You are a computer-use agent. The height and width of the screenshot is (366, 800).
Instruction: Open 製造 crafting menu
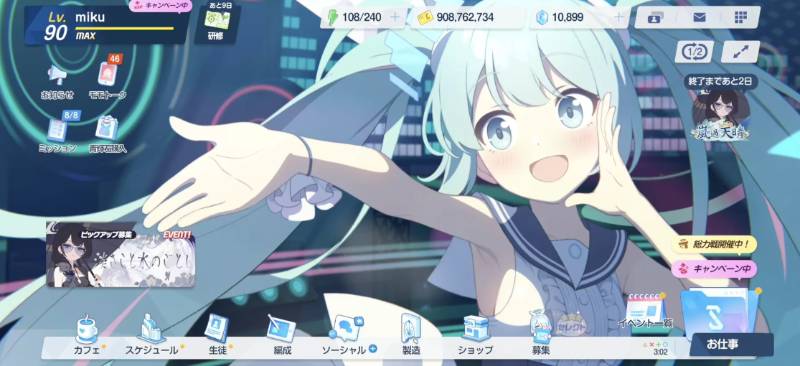pos(411,335)
